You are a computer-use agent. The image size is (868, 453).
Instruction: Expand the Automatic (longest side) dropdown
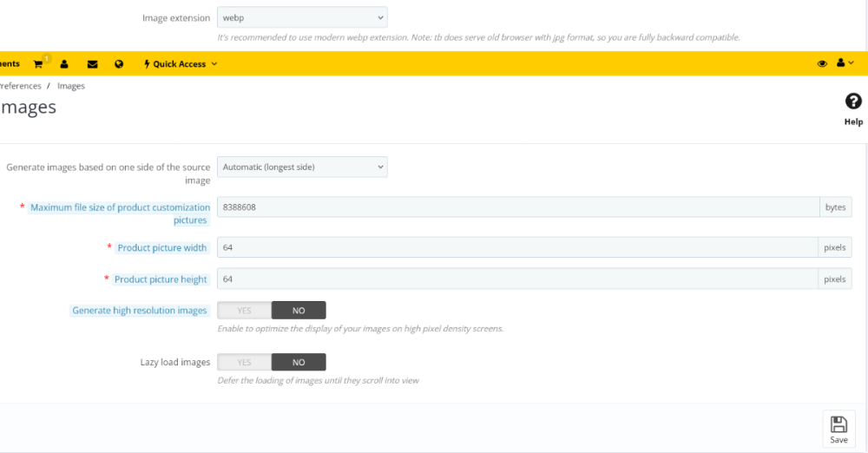[301, 167]
